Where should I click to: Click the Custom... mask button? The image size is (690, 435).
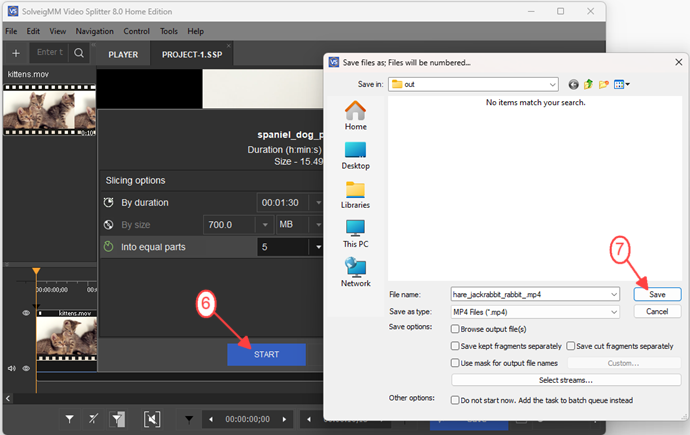(x=624, y=363)
